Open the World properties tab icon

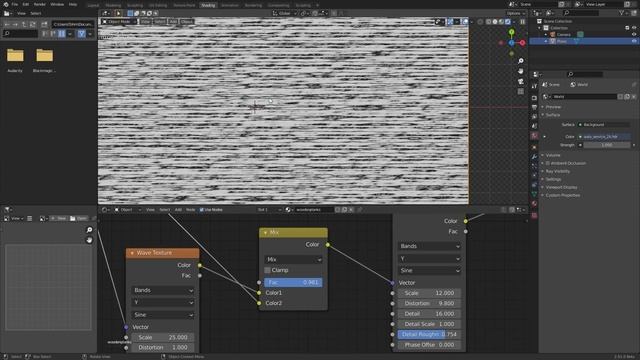534,136
